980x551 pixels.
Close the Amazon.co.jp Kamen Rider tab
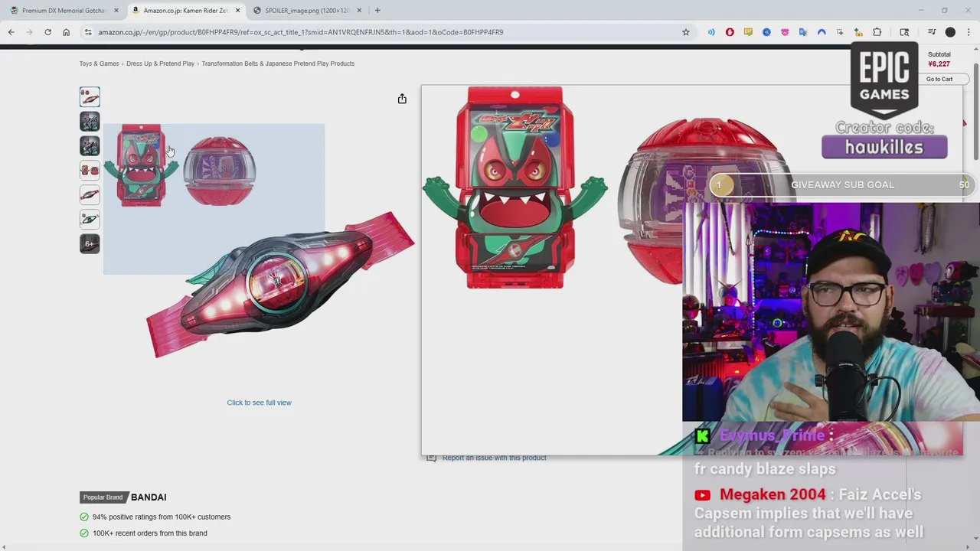238,11
